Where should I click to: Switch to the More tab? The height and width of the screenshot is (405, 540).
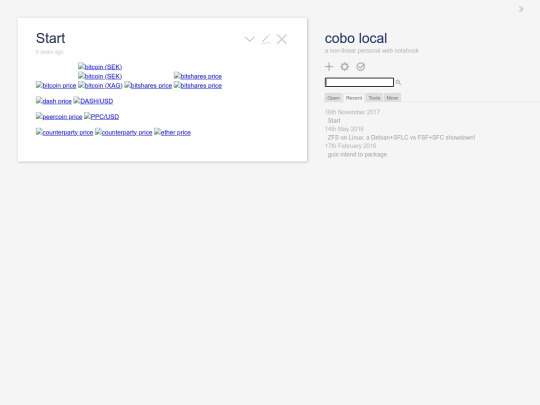(x=392, y=98)
